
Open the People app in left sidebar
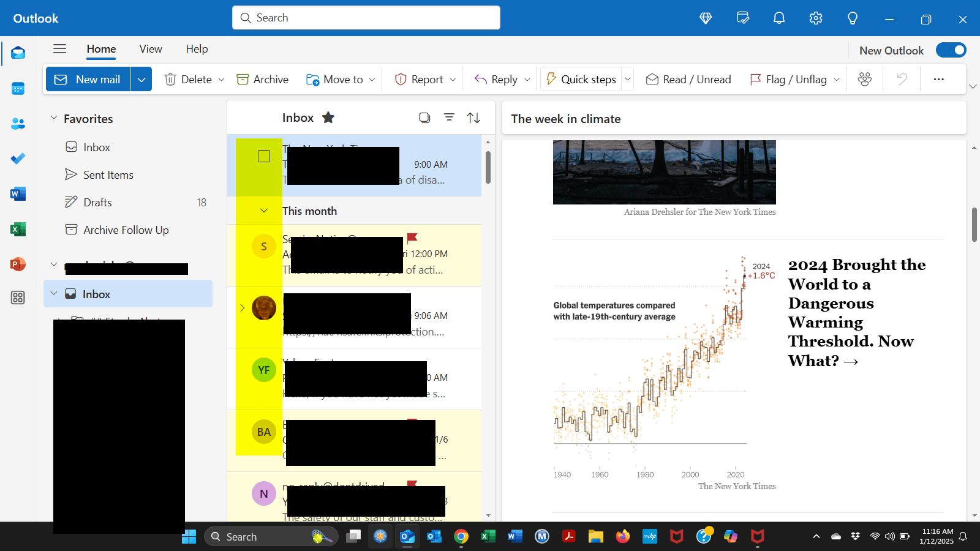pos(18,124)
